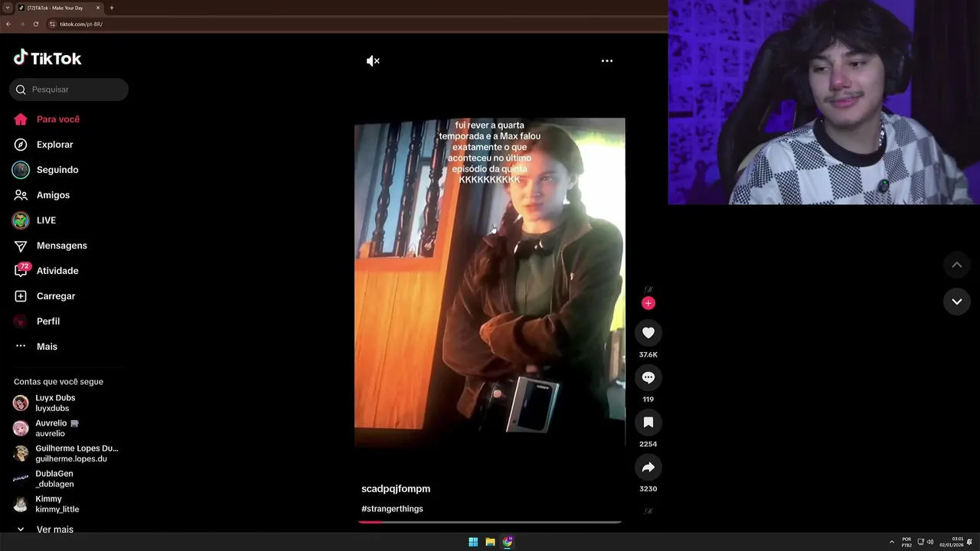The image size is (980, 551).
Task: Open File Explorer from the taskbar
Action: tap(490, 542)
